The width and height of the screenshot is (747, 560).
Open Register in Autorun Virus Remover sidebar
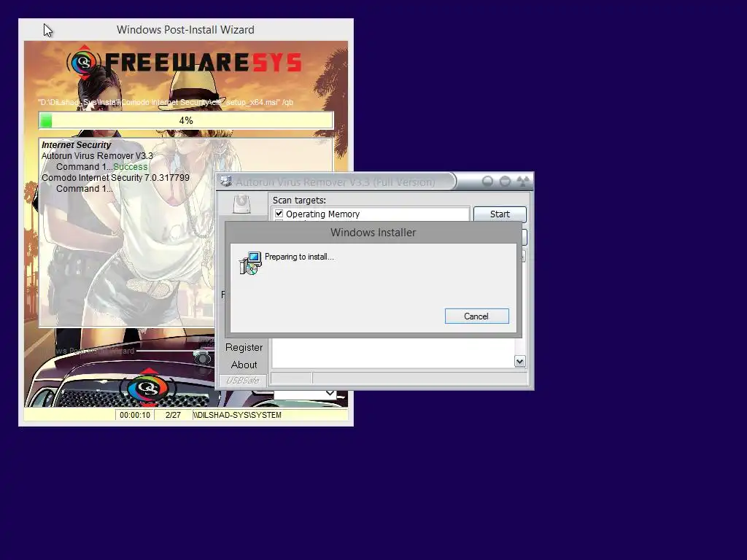[244, 347]
